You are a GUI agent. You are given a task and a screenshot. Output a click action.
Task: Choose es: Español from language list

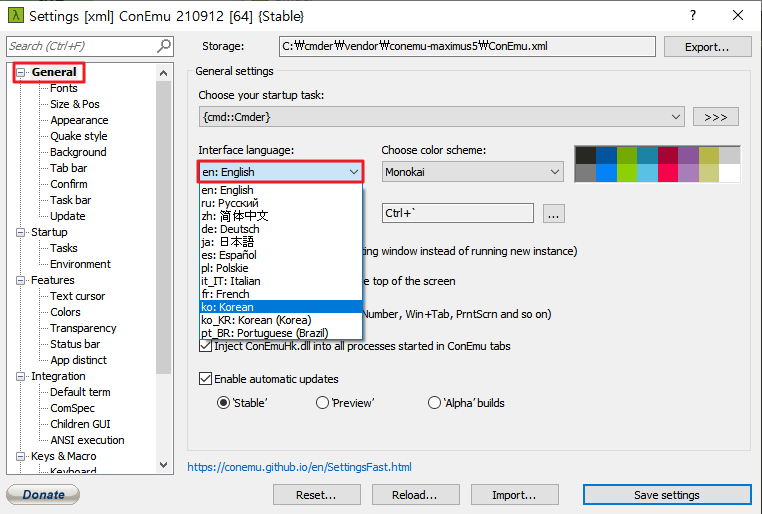coord(281,255)
